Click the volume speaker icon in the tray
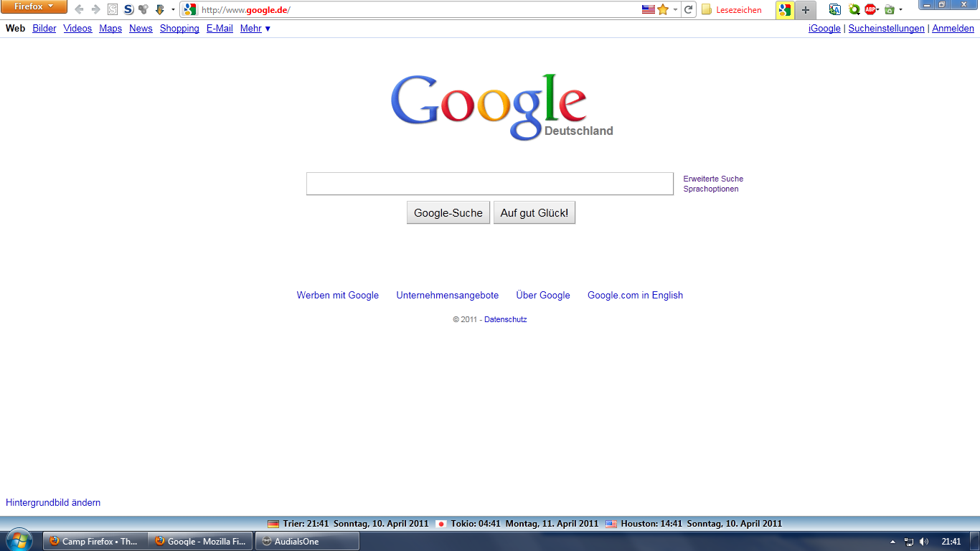The width and height of the screenshot is (980, 551). 924,542
